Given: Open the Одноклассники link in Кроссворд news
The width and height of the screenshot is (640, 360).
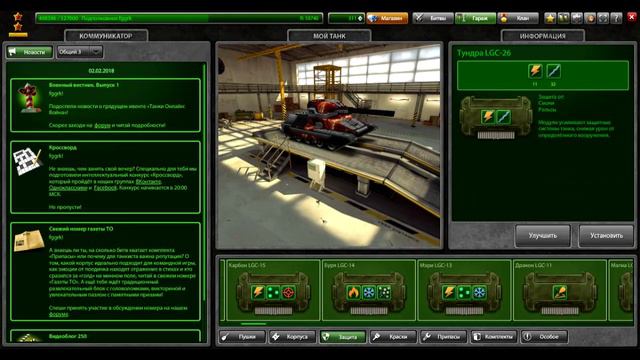Looking at the screenshot, I should pos(68,188).
